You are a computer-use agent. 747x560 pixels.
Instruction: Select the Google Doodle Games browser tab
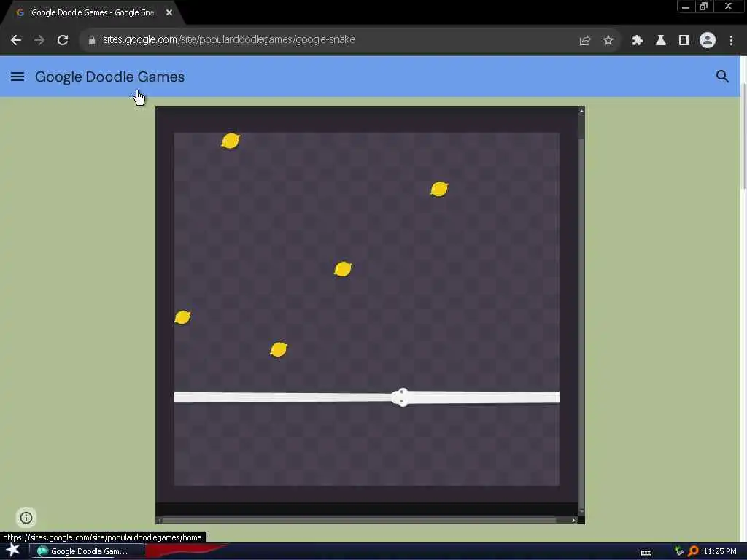click(x=93, y=12)
